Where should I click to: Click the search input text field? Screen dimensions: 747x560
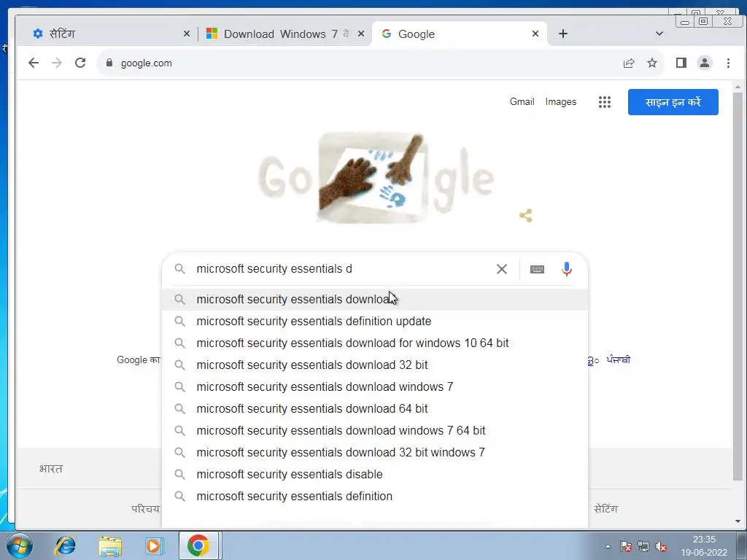coord(343,269)
